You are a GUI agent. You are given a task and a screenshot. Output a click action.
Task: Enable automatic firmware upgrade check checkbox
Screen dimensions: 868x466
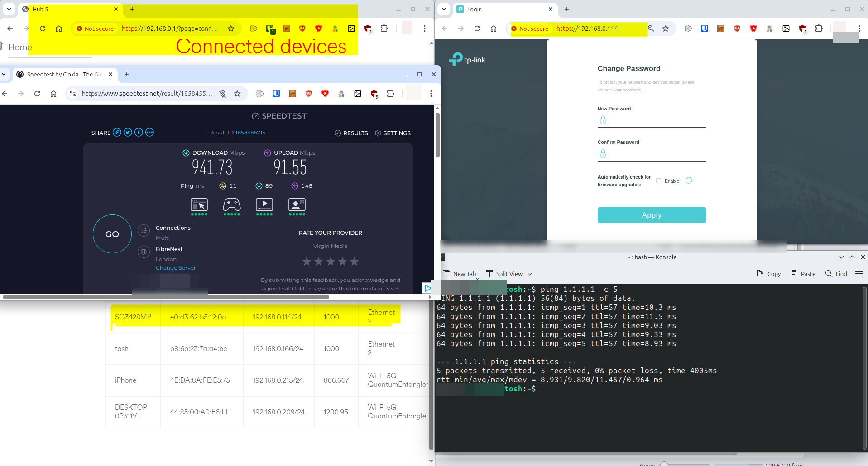pos(659,181)
